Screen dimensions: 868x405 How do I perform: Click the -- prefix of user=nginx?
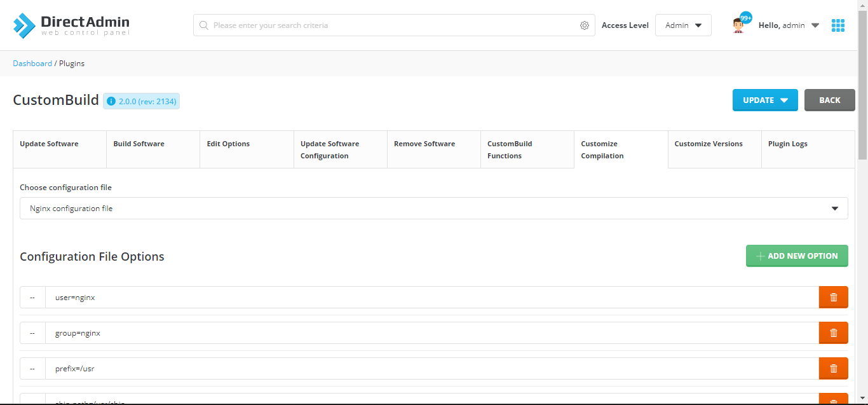tap(32, 297)
